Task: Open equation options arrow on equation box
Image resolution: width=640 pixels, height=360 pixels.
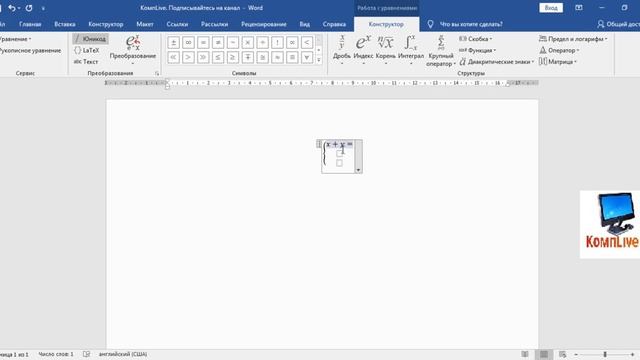Action: tap(358, 170)
